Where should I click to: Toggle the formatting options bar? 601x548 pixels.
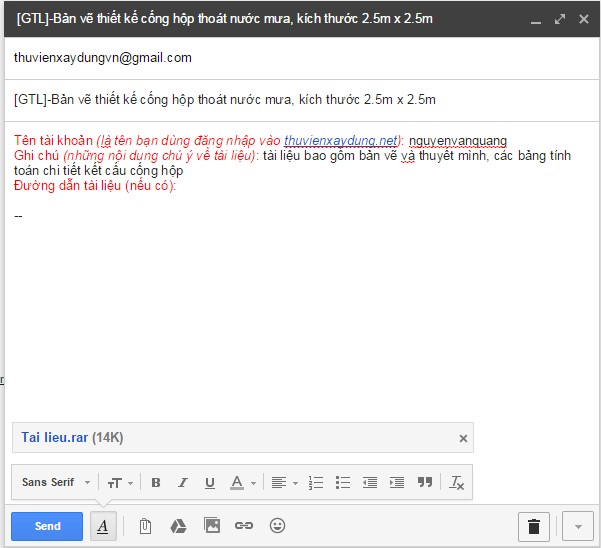[x=103, y=526]
